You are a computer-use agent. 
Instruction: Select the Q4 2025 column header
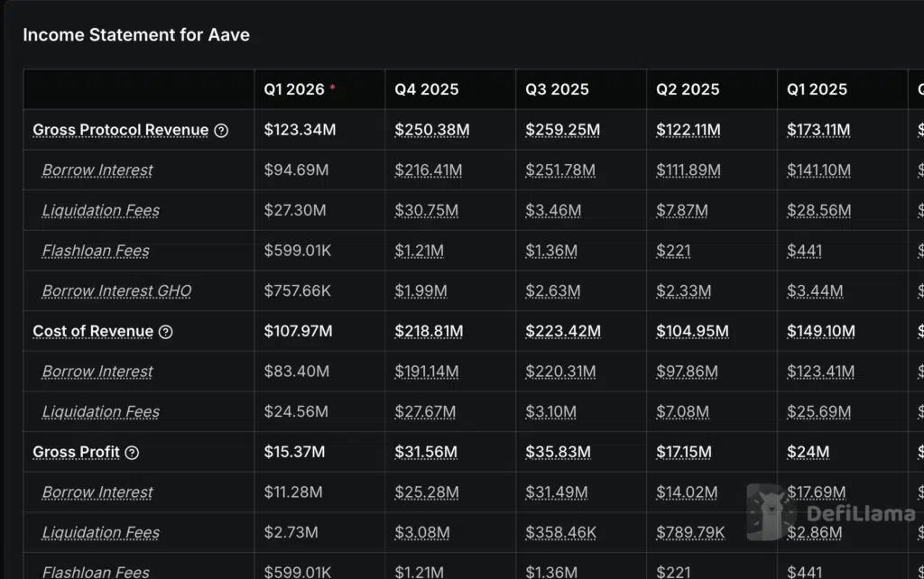(426, 89)
